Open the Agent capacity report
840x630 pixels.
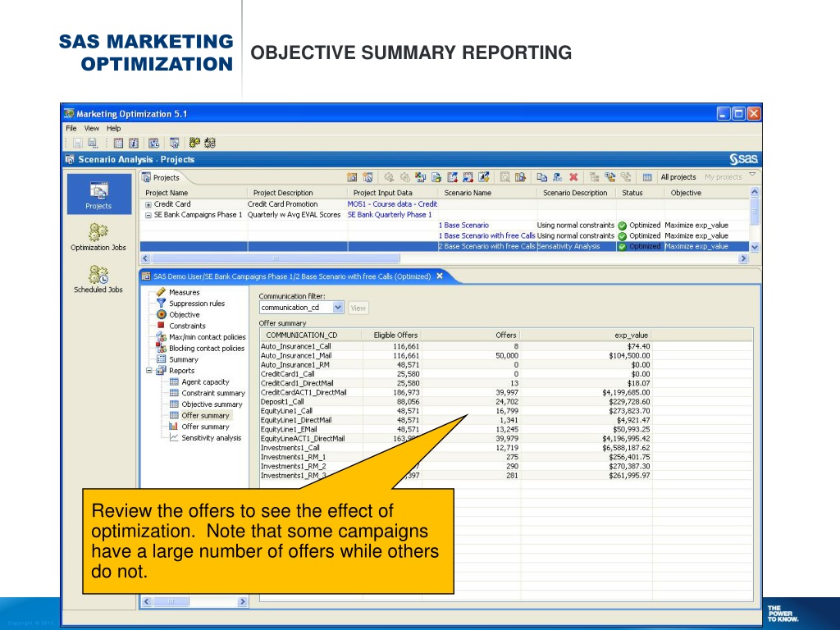click(205, 382)
